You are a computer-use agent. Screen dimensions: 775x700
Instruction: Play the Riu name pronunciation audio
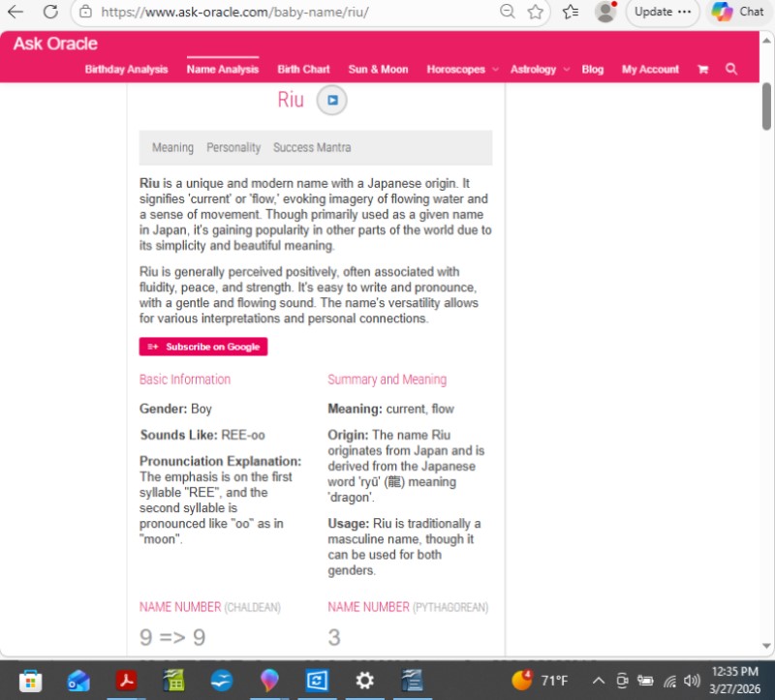point(331,101)
